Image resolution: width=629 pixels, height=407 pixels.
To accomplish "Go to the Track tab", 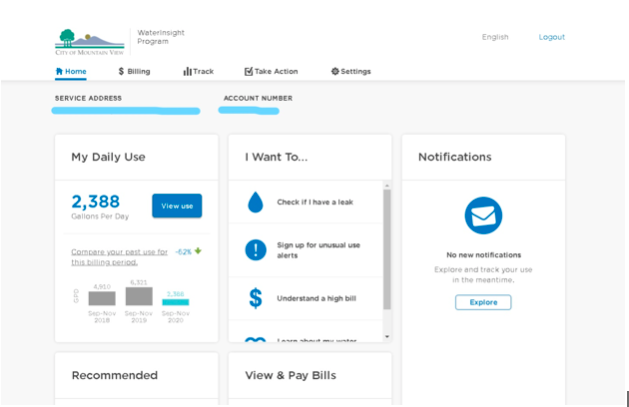I will coord(198,72).
